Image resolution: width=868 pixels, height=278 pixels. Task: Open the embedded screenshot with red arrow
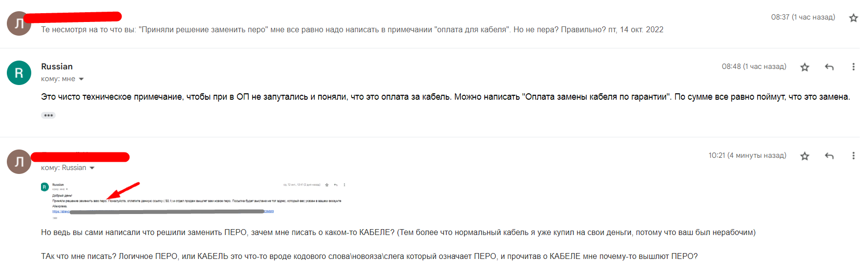click(195, 199)
